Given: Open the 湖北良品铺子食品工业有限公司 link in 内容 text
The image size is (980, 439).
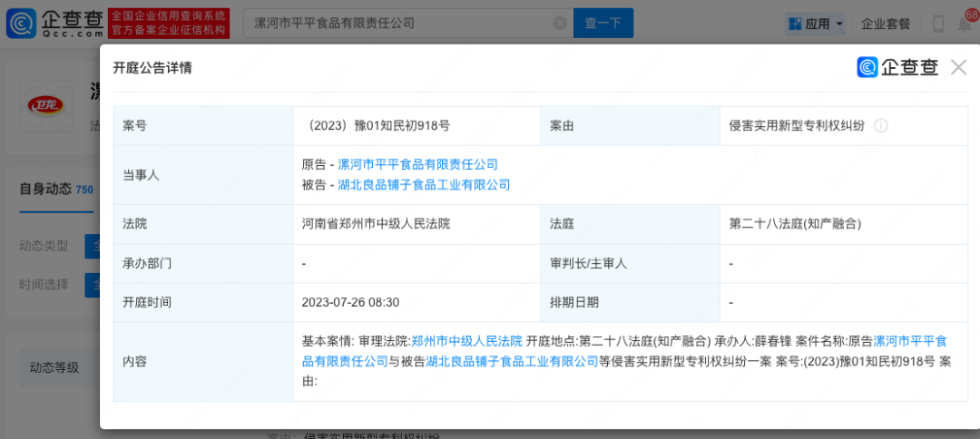Looking at the screenshot, I should [x=512, y=361].
